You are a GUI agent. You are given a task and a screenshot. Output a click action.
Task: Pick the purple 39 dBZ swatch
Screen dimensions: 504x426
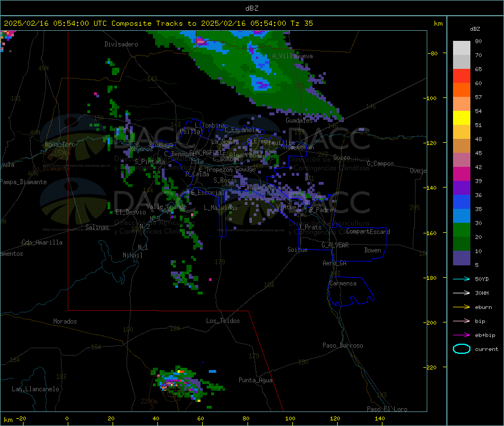tap(461, 188)
